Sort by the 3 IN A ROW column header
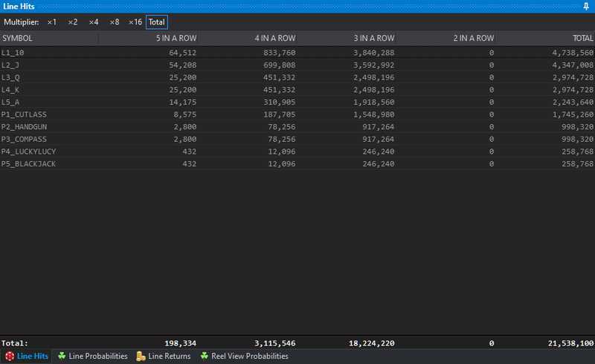This screenshot has height=364, width=595. point(347,38)
